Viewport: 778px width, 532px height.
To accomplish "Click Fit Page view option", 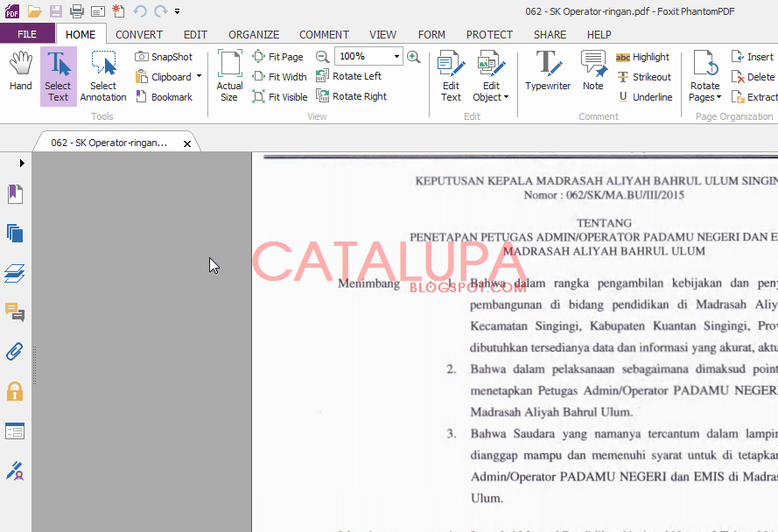I will coord(278,57).
